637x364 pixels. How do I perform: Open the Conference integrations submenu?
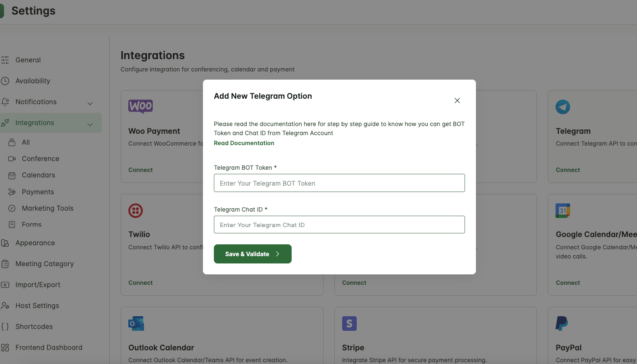pos(40,158)
